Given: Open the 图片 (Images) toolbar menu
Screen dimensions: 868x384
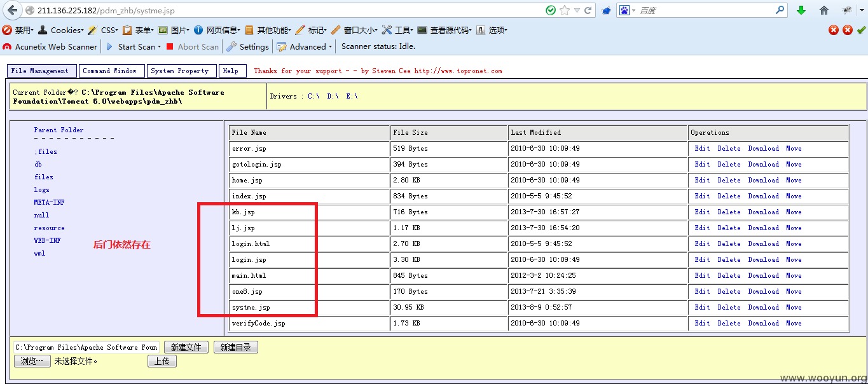Looking at the screenshot, I should point(174,30).
